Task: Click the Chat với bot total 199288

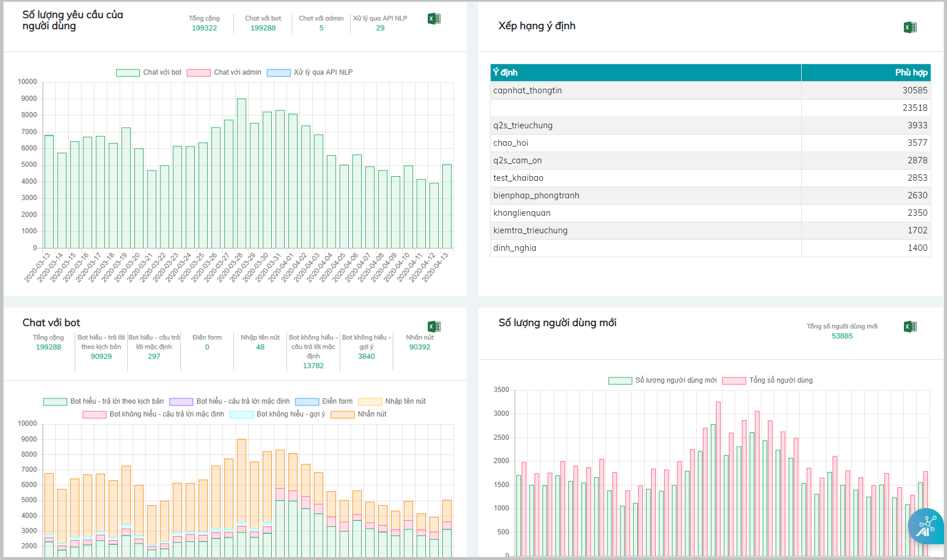Action: 48,347
